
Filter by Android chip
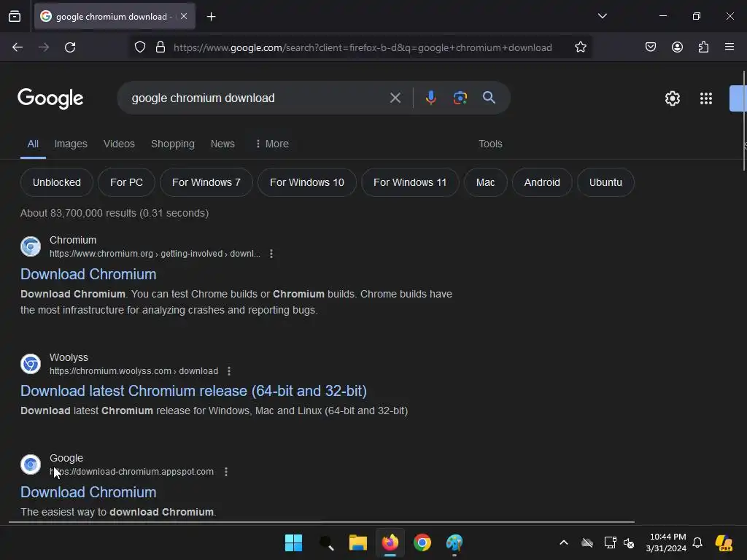(542, 182)
